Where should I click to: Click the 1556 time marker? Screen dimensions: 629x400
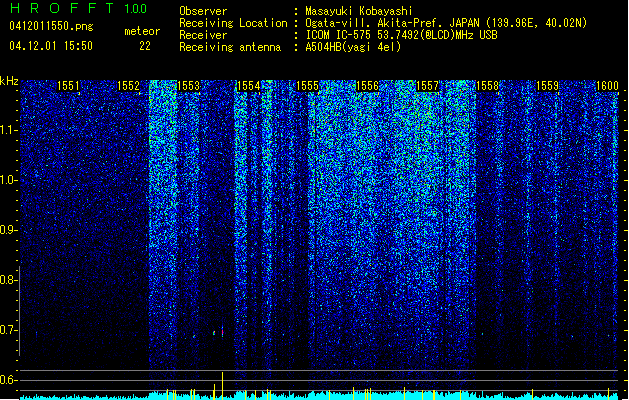[367, 86]
